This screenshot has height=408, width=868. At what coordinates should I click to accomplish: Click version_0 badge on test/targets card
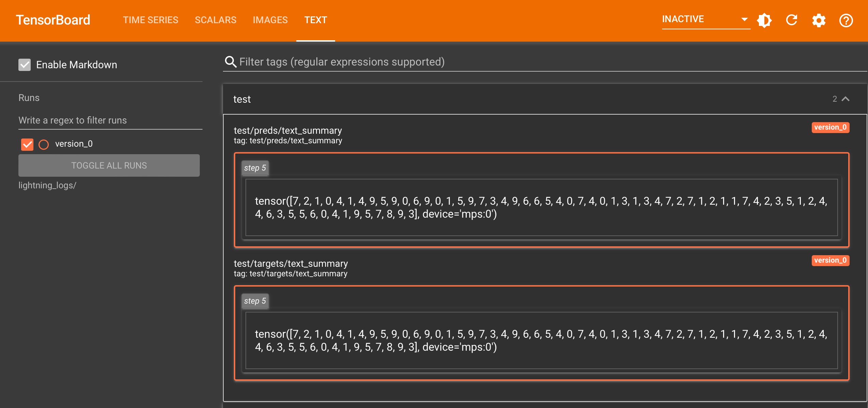[x=830, y=260]
